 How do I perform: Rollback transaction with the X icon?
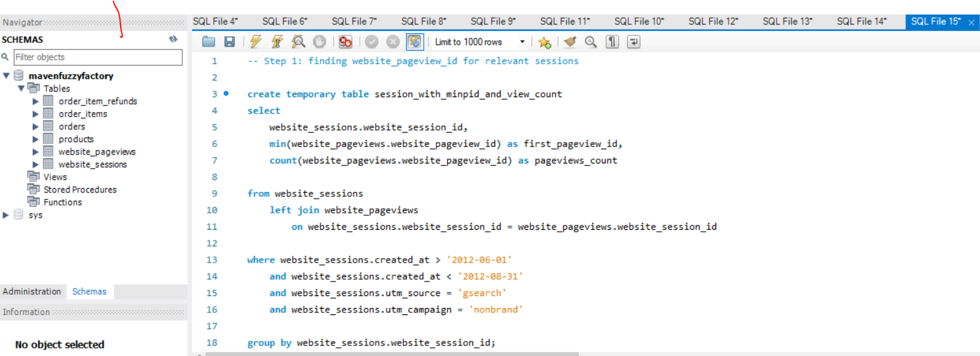(x=393, y=42)
